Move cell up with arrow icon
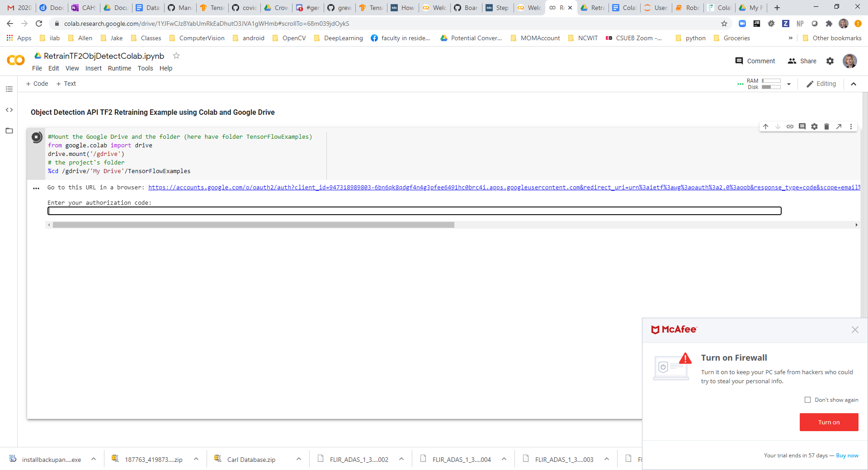 pos(765,127)
